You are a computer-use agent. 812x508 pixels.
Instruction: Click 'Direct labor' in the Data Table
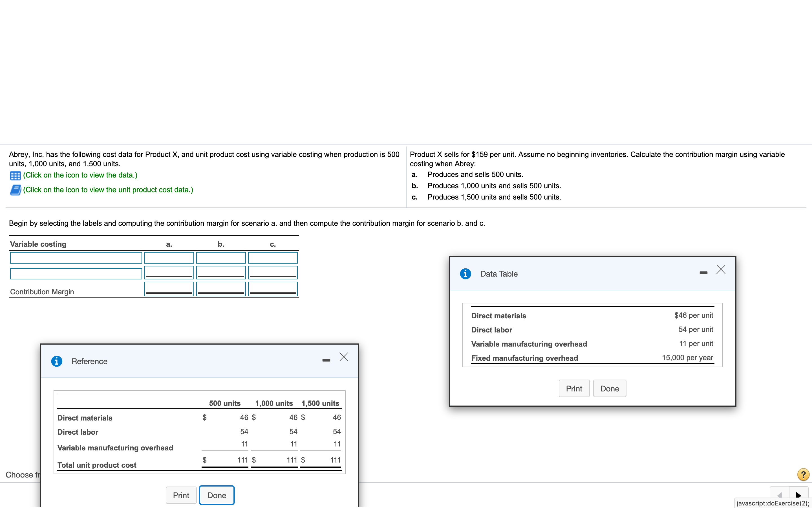(491, 330)
